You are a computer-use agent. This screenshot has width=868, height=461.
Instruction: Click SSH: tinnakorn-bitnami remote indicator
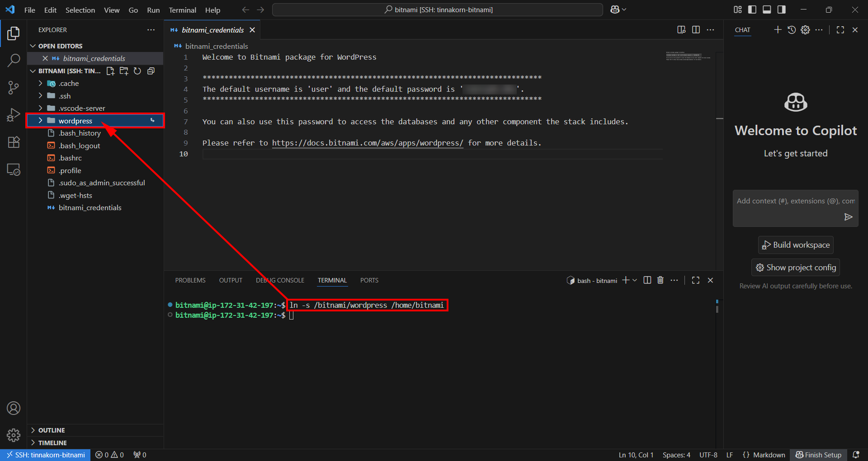click(45, 455)
